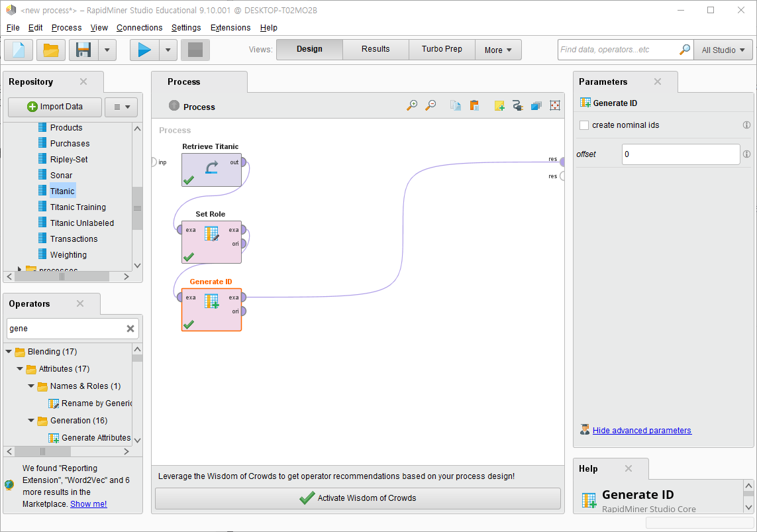Auto-wire connections using wiring icon
The width and height of the screenshot is (757, 532).
tap(517, 105)
